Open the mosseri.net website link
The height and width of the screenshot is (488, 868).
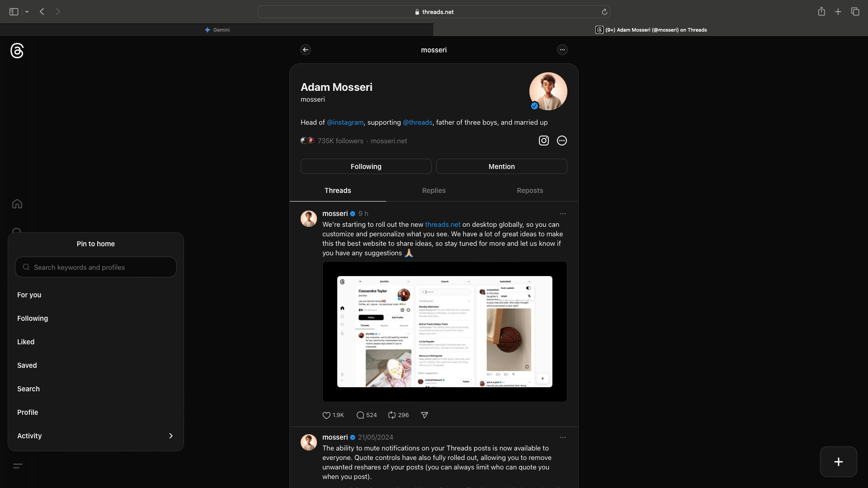click(389, 141)
